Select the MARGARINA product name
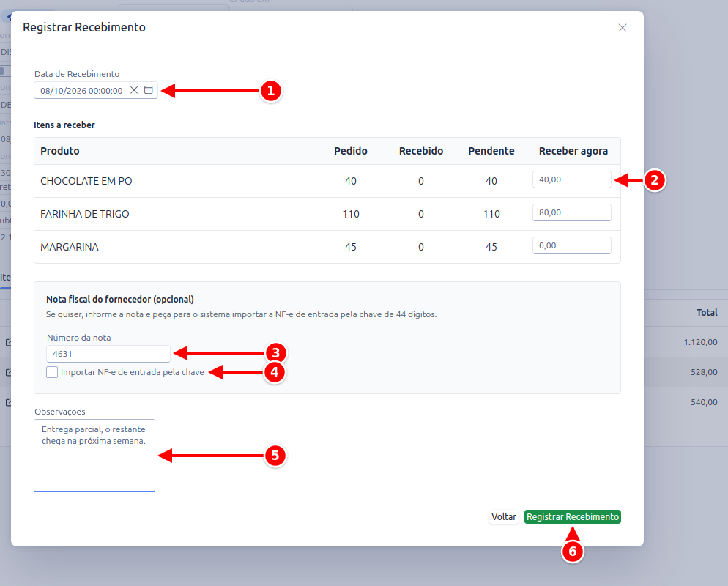 (x=70, y=247)
